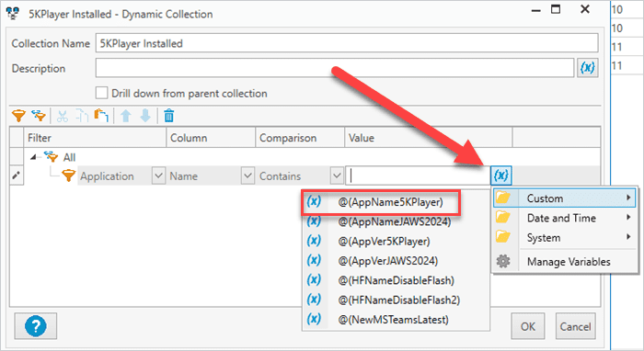Click the Paste toolbar icon

[x=101, y=116]
